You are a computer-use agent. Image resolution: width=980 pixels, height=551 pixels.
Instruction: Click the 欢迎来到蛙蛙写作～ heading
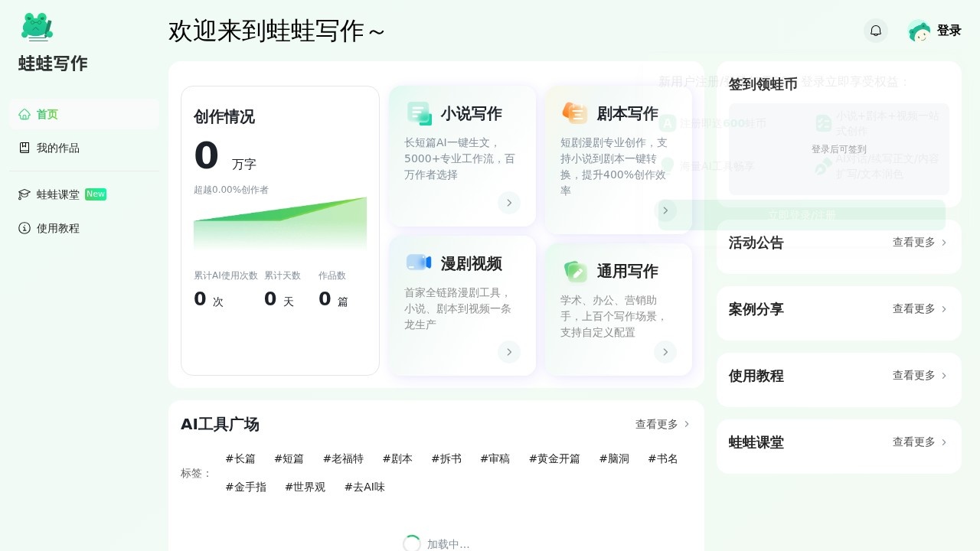pos(276,31)
